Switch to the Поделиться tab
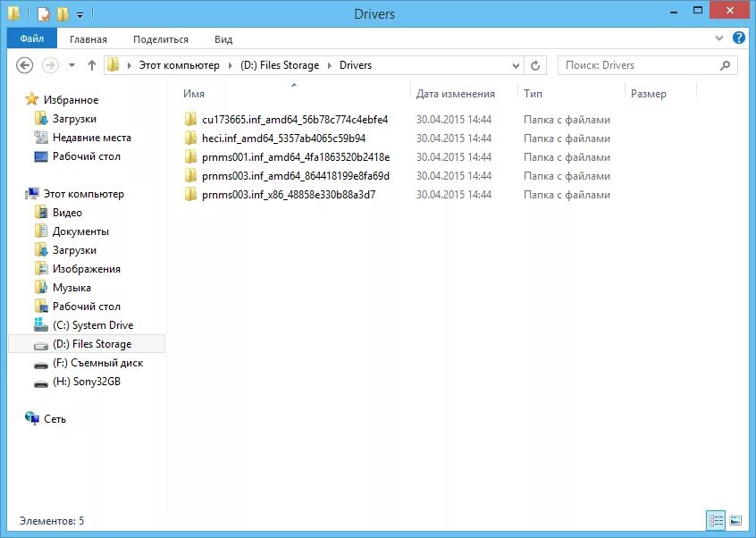Image resolution: width=756 pixels, height=538 pixels. (161, 39)
